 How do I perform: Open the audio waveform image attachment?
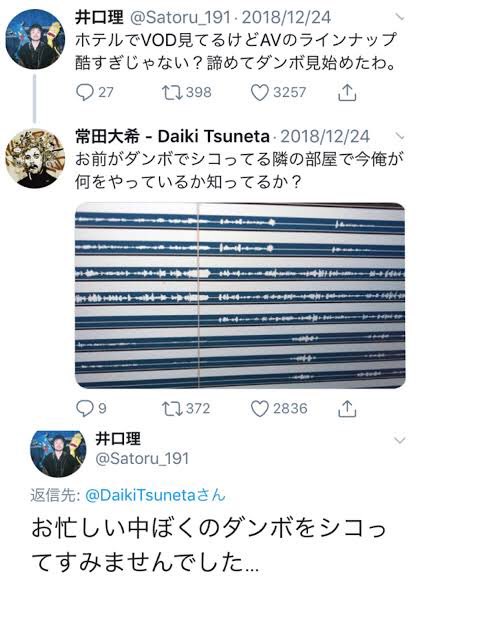click(x=240, y=295)
